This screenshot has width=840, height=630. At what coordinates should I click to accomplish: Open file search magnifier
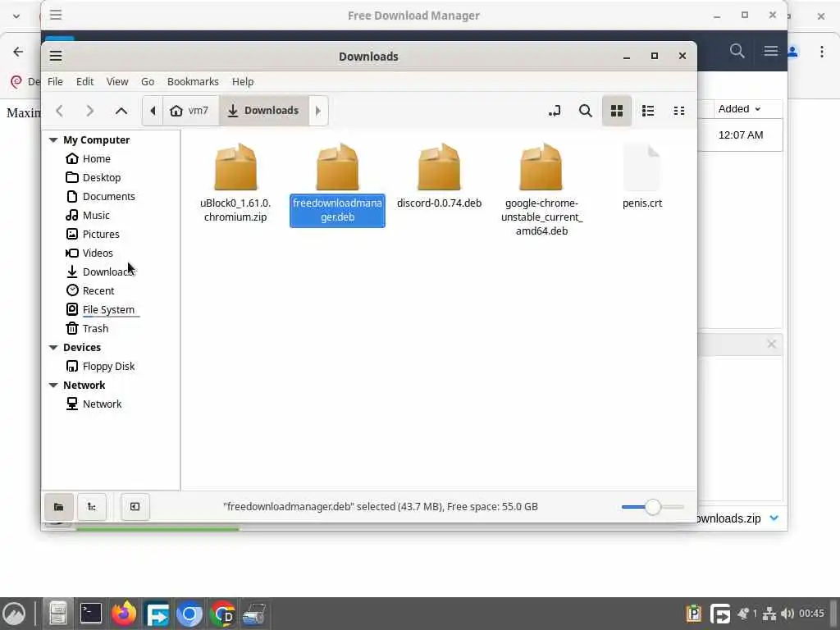pos(586,111)
